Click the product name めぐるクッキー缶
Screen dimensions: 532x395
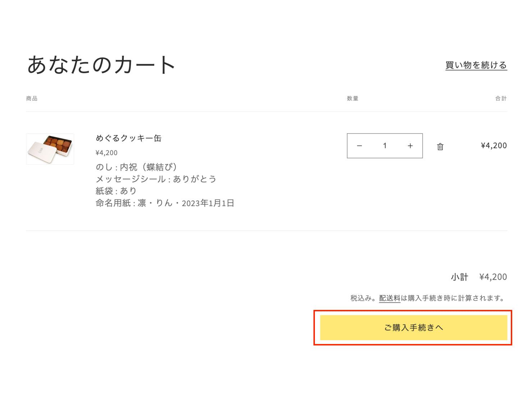128,138
